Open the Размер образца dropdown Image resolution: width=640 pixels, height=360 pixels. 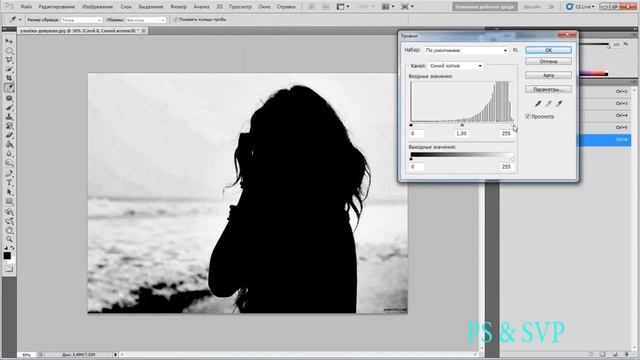pyautogui.click(x=81, y=20)
